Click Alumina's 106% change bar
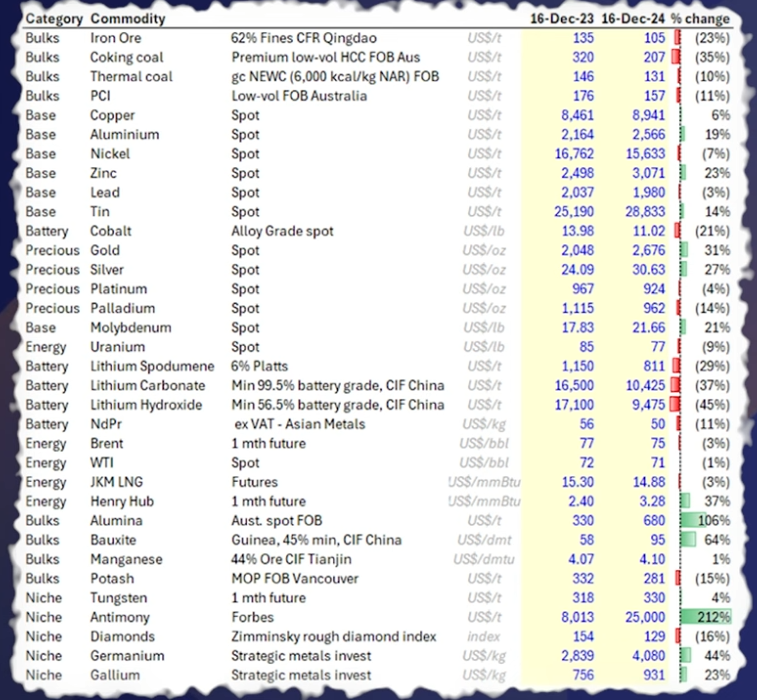The image size is (757, 700). point(704,521)
